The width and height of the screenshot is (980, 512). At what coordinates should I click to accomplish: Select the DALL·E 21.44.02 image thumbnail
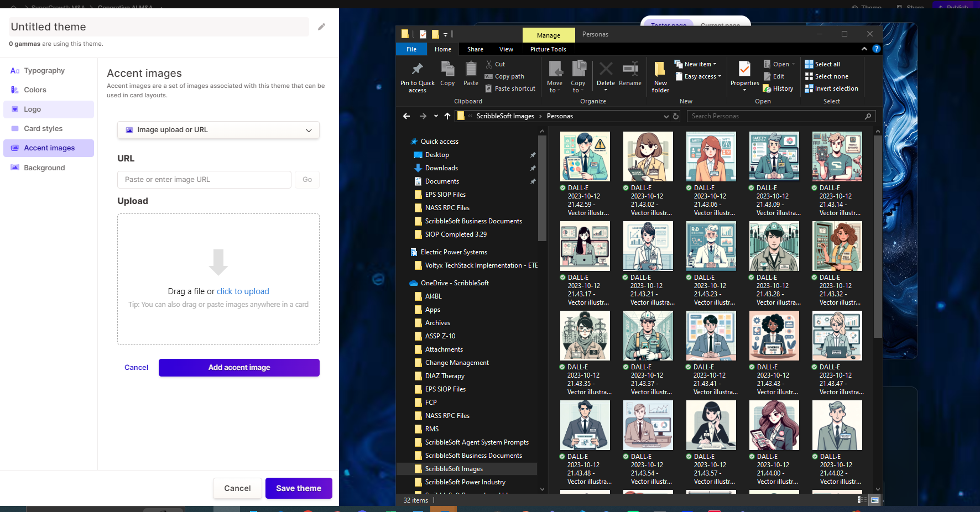[x=837, y=425]
